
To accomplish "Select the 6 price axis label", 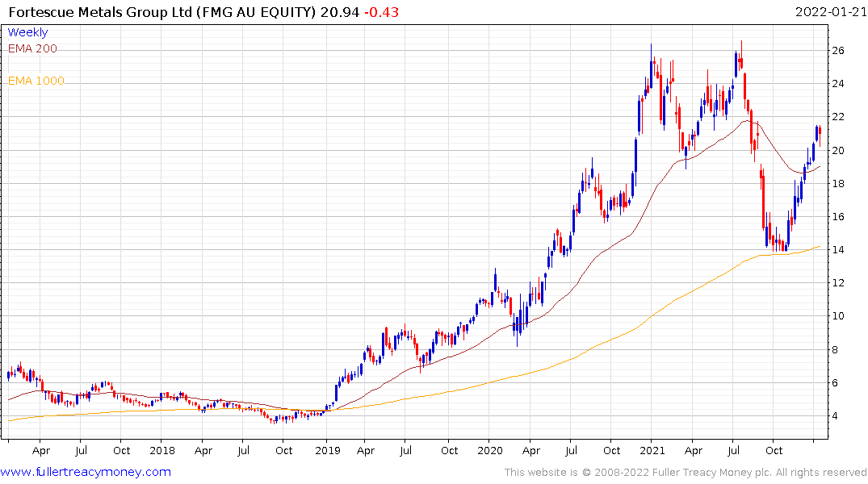I will tap(835, 383).
